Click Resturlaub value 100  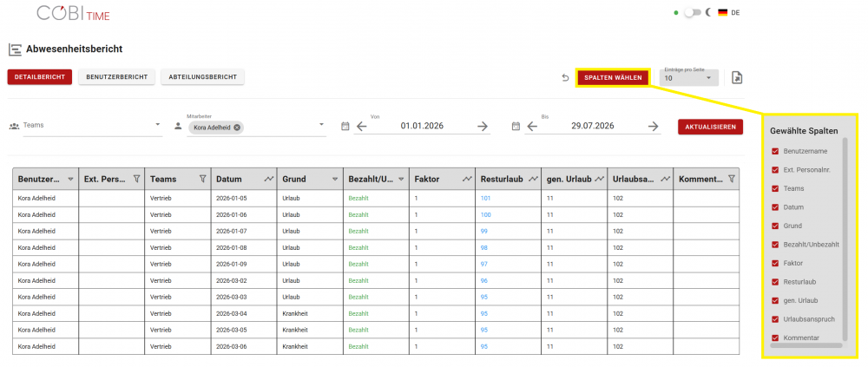point(485,215)
